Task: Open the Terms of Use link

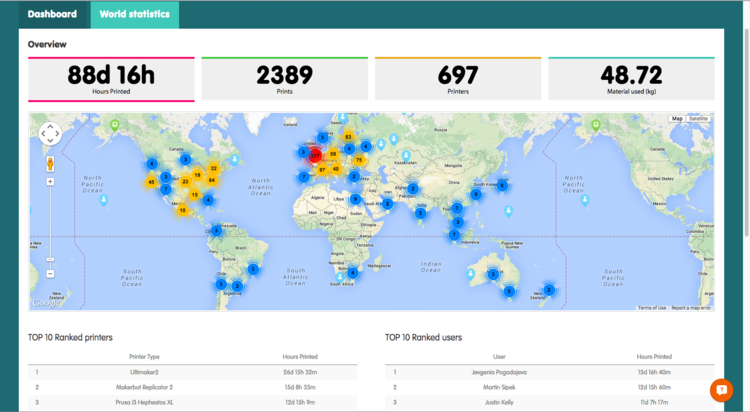Action: 652,308
